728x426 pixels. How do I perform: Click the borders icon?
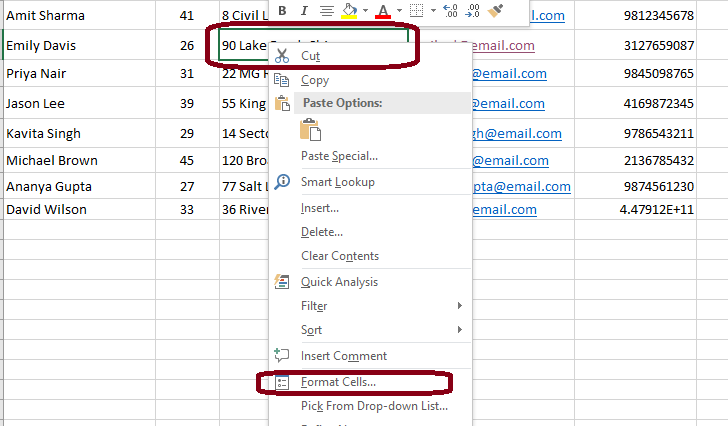[418, 10]
